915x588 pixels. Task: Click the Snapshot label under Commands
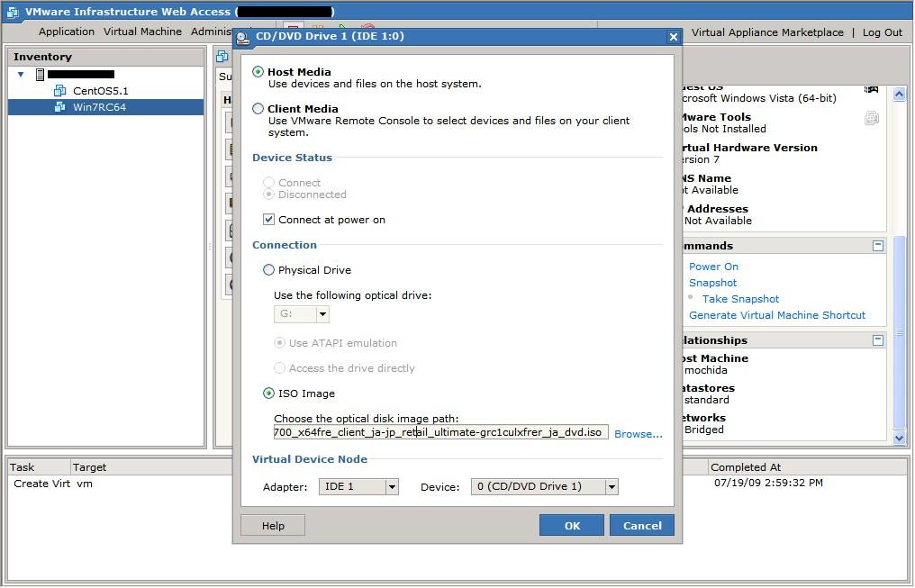(712, 283)
